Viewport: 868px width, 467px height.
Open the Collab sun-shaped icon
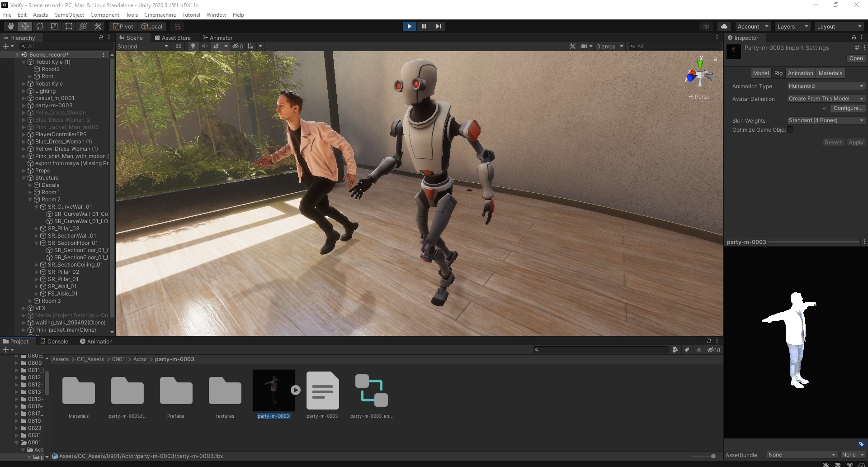coord(706,26)
